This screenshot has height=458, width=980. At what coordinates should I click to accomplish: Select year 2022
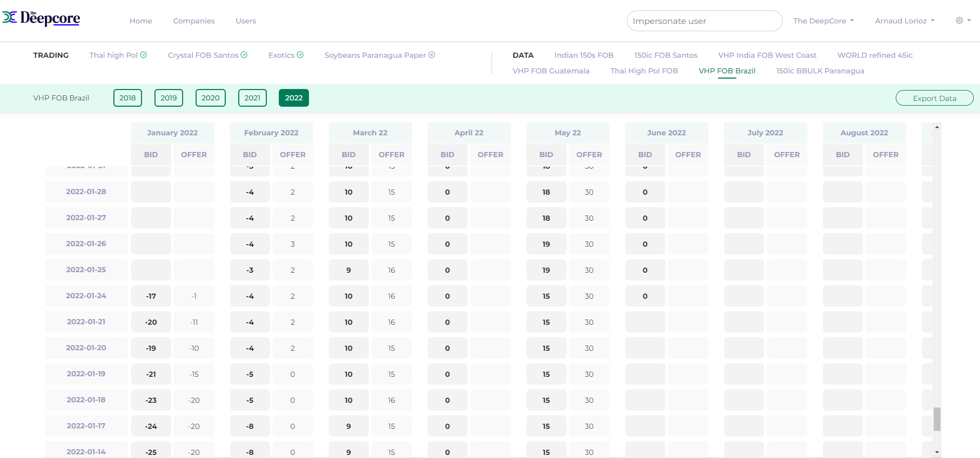(293, 98)
